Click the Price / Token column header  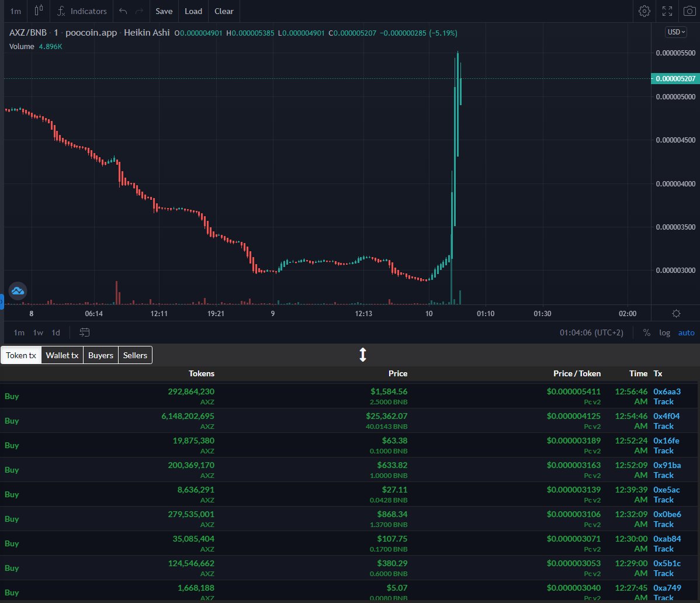point(577,373)
